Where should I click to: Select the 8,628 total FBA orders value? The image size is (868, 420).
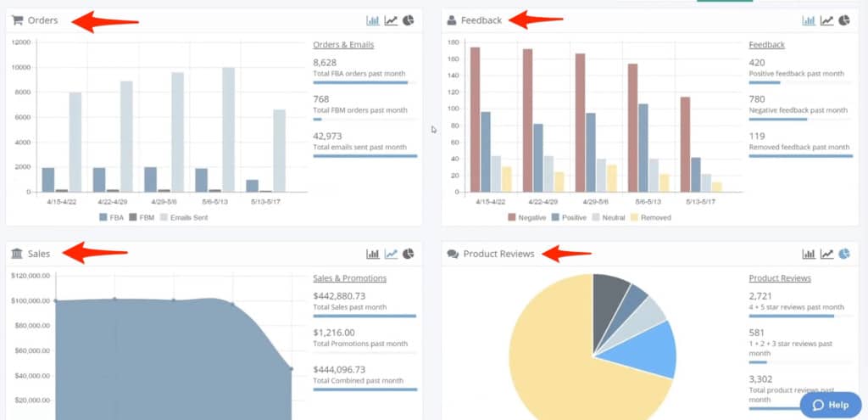coord(325,63)
